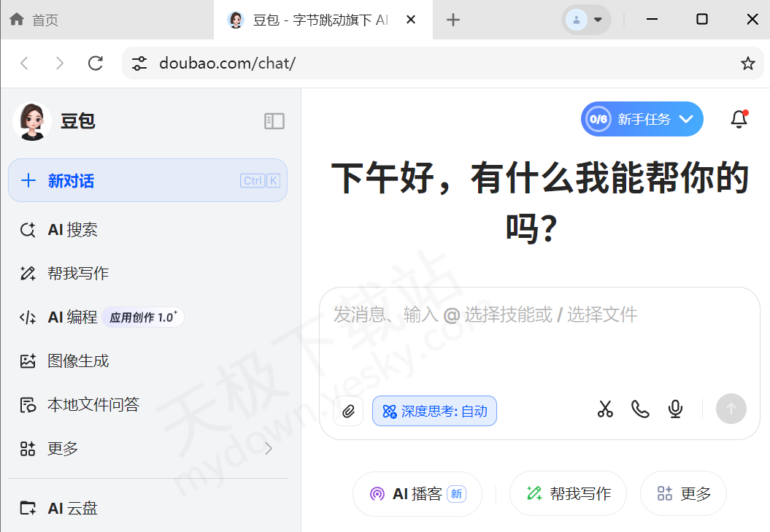Viewport: 770px width, 532px height.
Task: Click the 0/6 progress indicator
Action: (598, 119)
